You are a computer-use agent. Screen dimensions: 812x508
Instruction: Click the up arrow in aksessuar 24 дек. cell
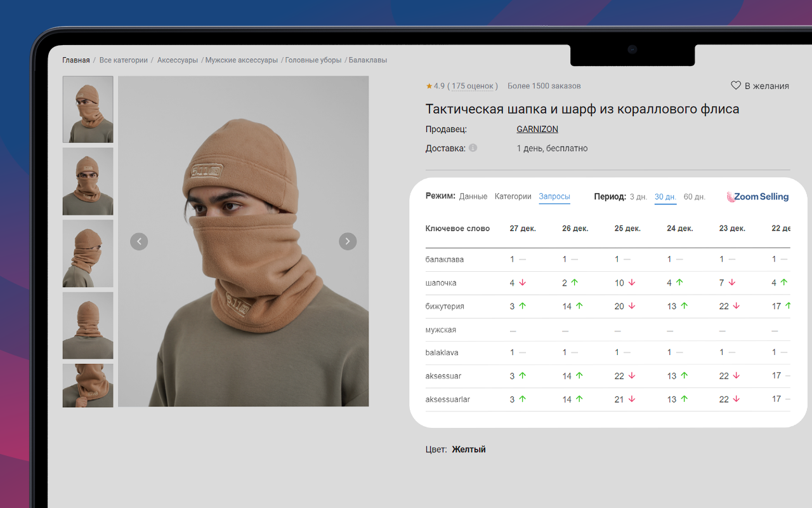pos(684,376)
